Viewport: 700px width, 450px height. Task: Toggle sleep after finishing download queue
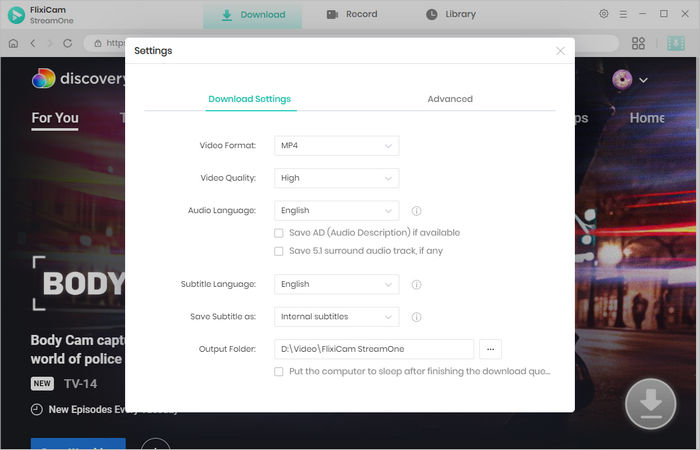click(279, 371)
